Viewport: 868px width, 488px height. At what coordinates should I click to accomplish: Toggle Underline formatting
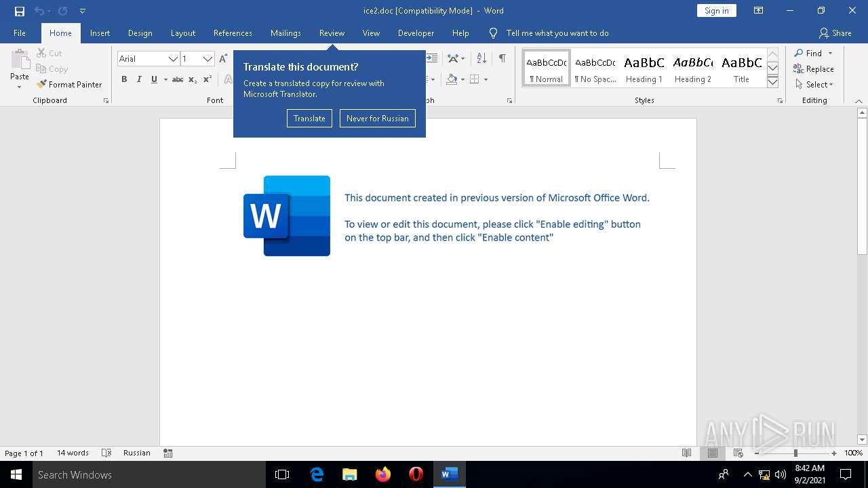pos(154,79)
